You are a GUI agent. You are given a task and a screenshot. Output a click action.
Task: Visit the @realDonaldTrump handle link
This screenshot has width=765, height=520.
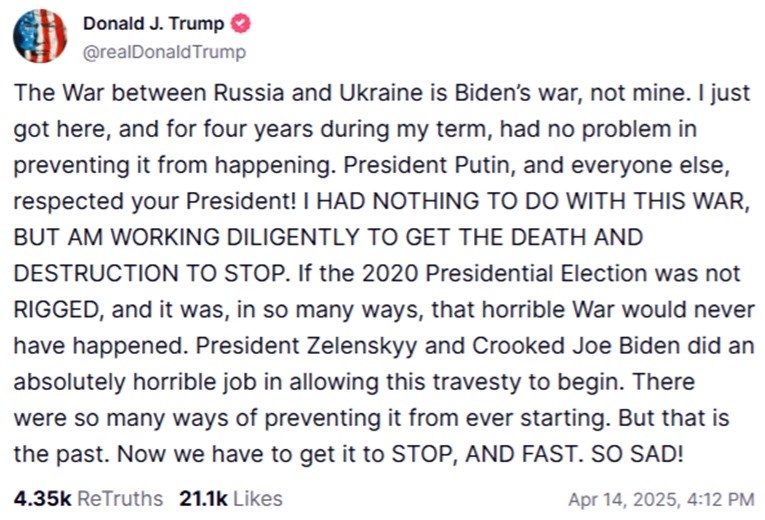[163, 52]
